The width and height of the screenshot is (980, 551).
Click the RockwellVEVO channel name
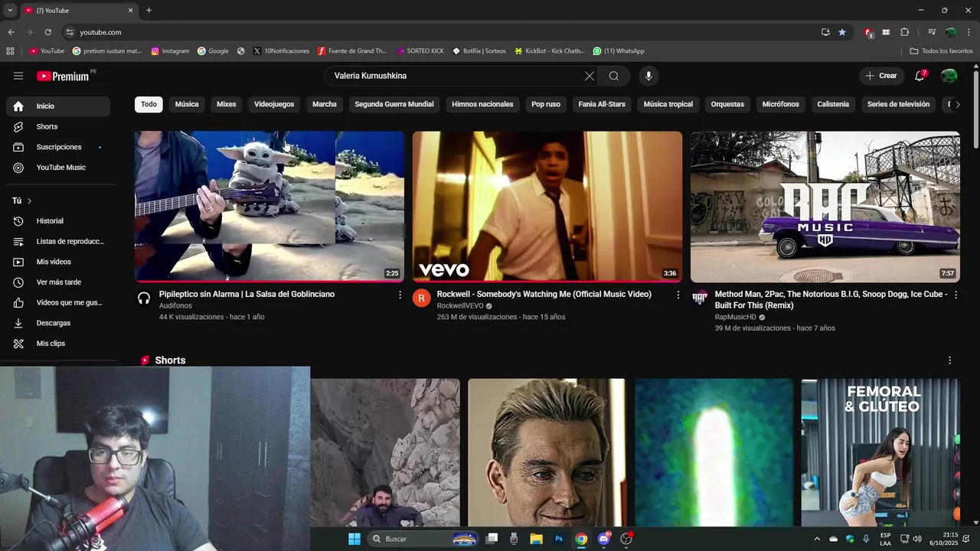(x=460, y=306)
